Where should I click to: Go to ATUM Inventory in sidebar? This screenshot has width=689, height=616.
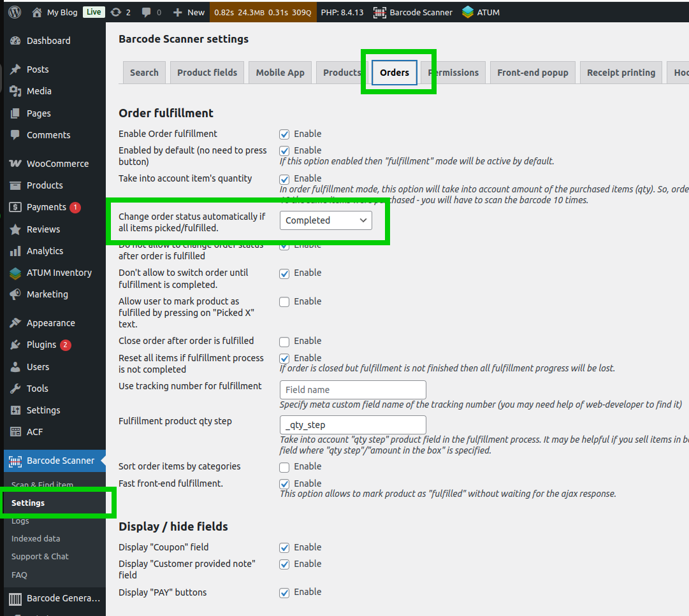(x=59, y=273)
